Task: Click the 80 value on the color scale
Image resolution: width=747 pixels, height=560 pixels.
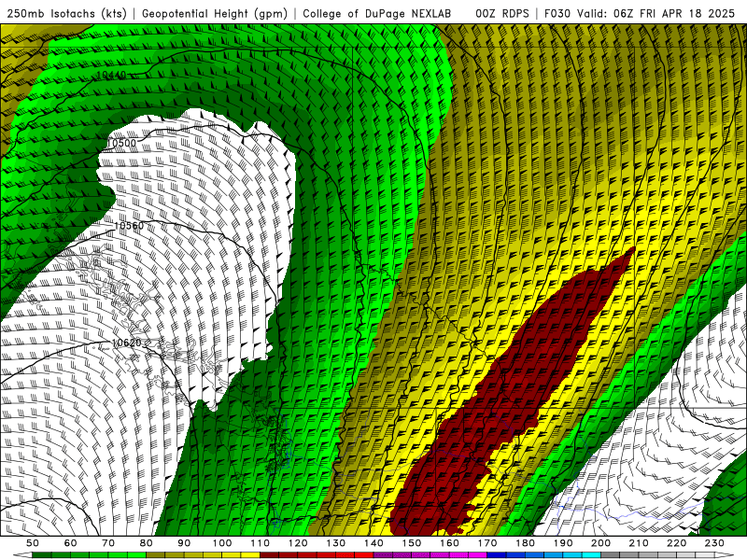Action: tap(147, 543)
